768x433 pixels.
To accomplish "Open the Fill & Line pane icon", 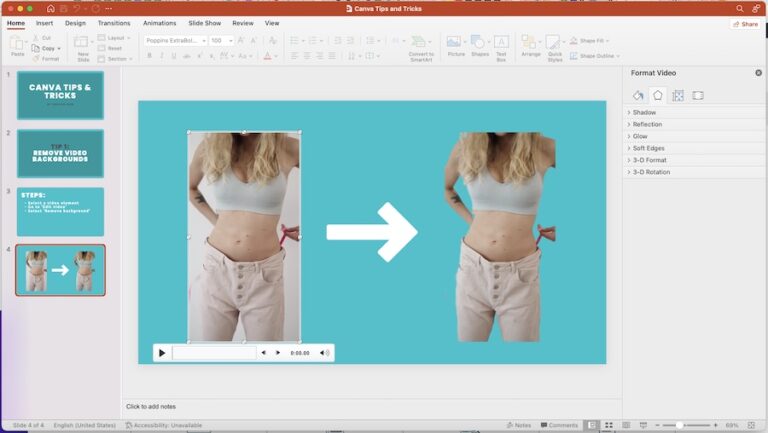I will [638, 96].
